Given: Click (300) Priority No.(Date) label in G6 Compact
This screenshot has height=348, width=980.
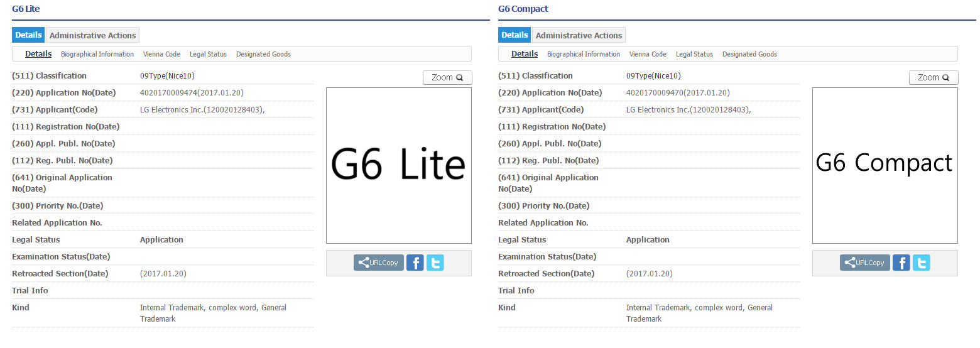Looking at the screenshot, I should pos(545,206).
